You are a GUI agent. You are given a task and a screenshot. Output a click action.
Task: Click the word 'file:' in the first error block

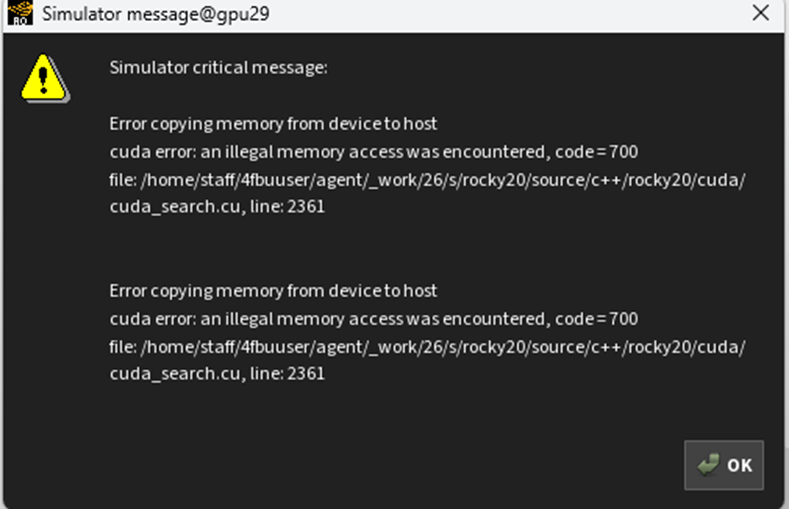click(x=123, y=180)
